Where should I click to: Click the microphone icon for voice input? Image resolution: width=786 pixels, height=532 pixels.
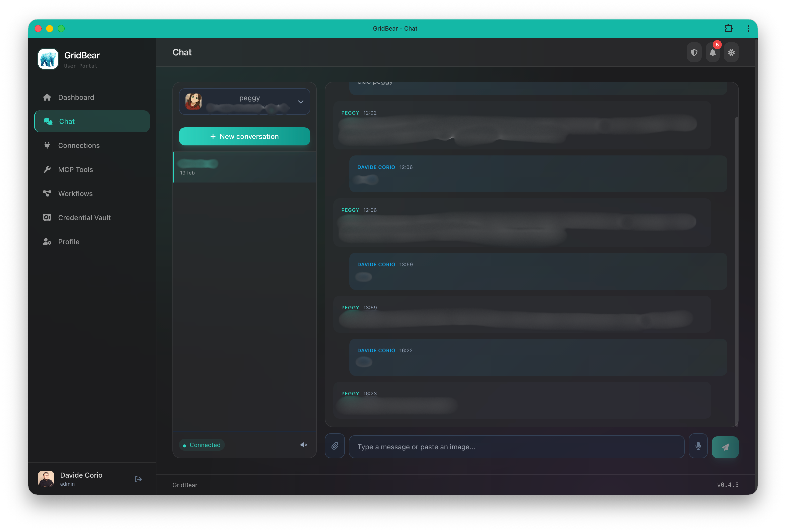click(x=698, y=446)
